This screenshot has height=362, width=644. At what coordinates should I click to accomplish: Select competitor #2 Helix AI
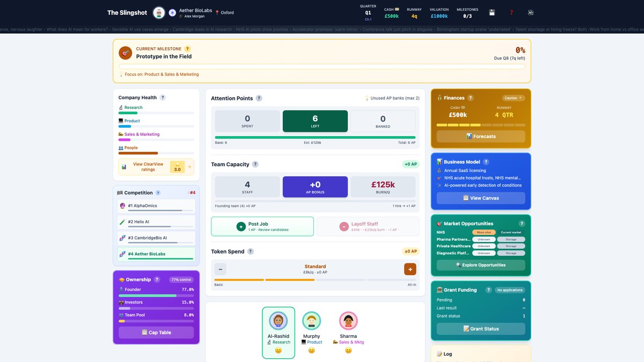click(156, 222)
